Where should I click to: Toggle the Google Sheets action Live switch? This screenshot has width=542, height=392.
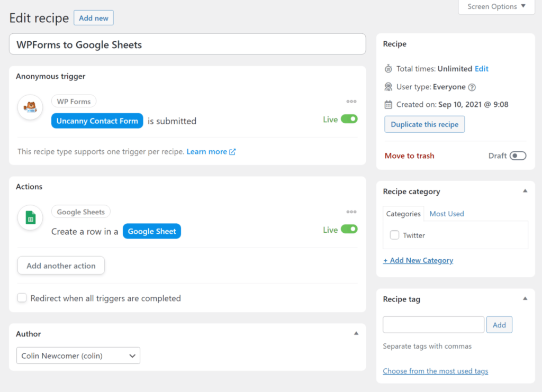coord(349,230)
